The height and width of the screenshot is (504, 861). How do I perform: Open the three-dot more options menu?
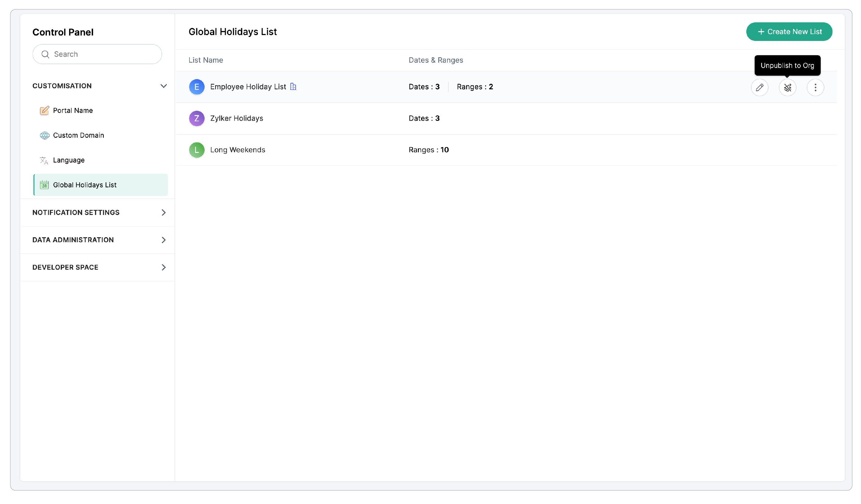815,87
